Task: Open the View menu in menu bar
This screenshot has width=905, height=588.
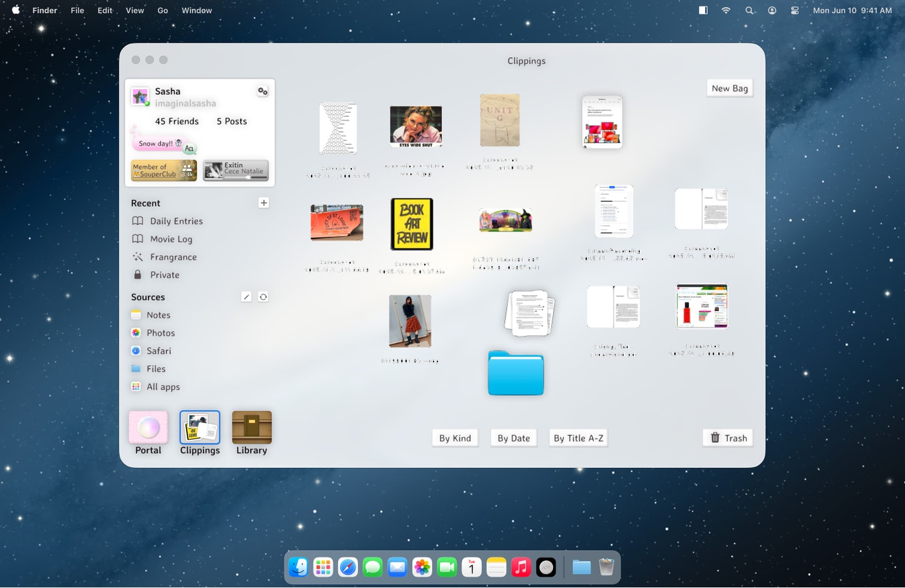Action: point(135,10)
